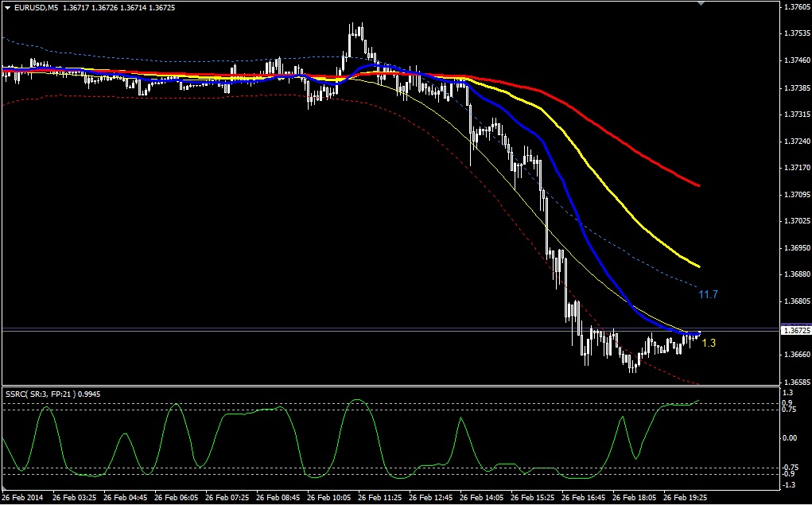Click the 0.9 level on SSRC scale
The width and height of the screenshot is (812, 505).
tap(787, 403)
